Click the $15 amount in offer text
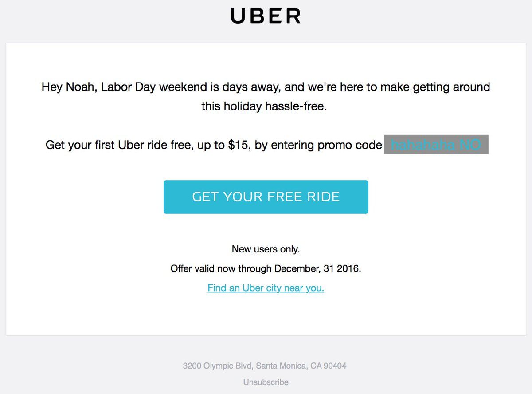The width and height of the screenshot is (532, 394). [239, 145]
